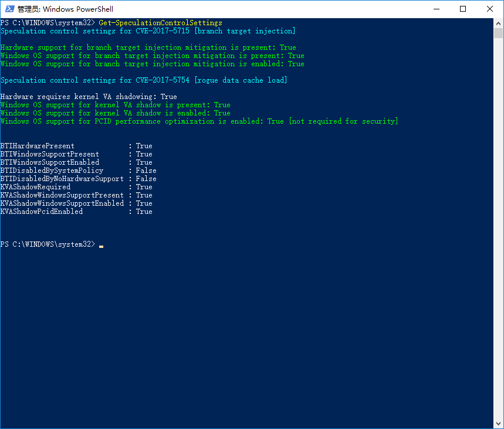This screenshot has width=504, height=429.
Task: Click the 'Hardware support for branch target injection' line
Action: coord(148,47)
